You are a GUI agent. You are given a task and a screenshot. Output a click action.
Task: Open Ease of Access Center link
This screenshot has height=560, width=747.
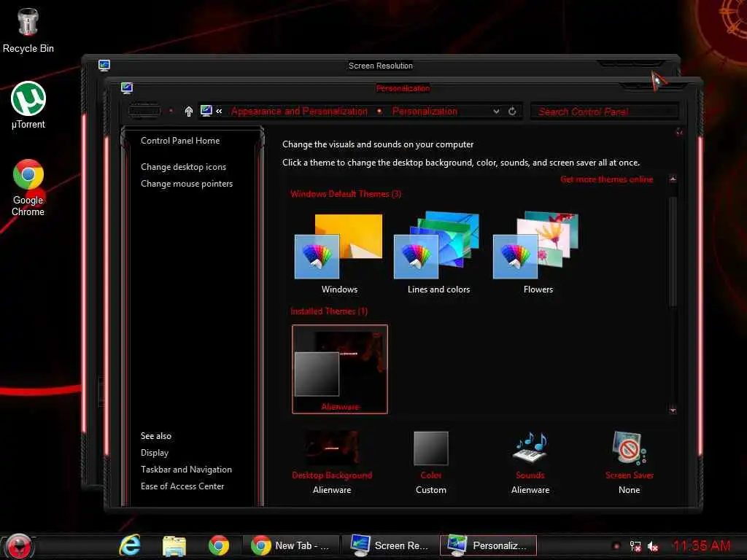(x=182, y=486)
